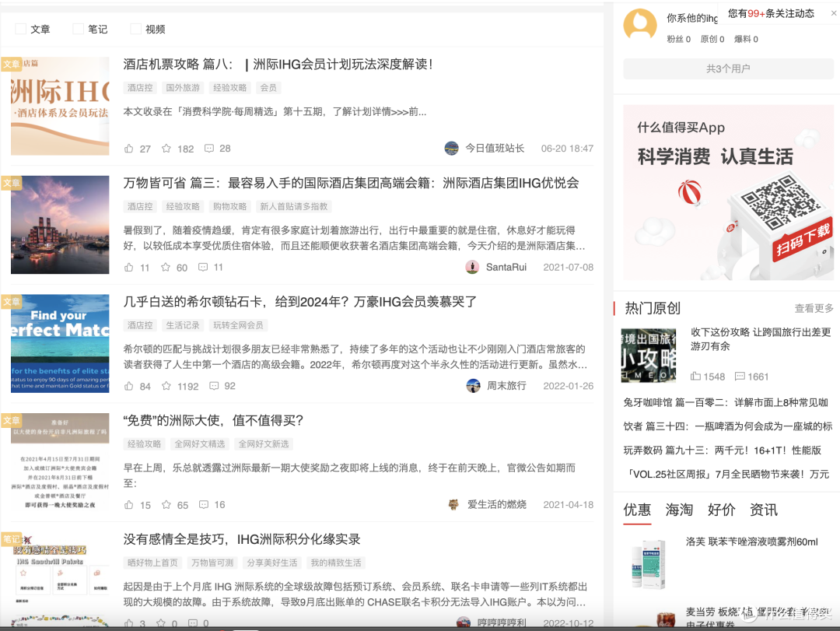The height and width of the screenshot is (631, 840).
Task: Tick the 视频 filter checkbox
Action: 136,29
